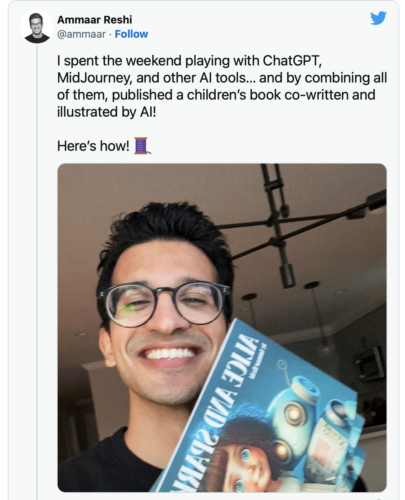Image resolution: width=405 pixels, height=500 pixels.
Task: Click the phrase "illustrated by AI!"
Action: pos(106,112)
